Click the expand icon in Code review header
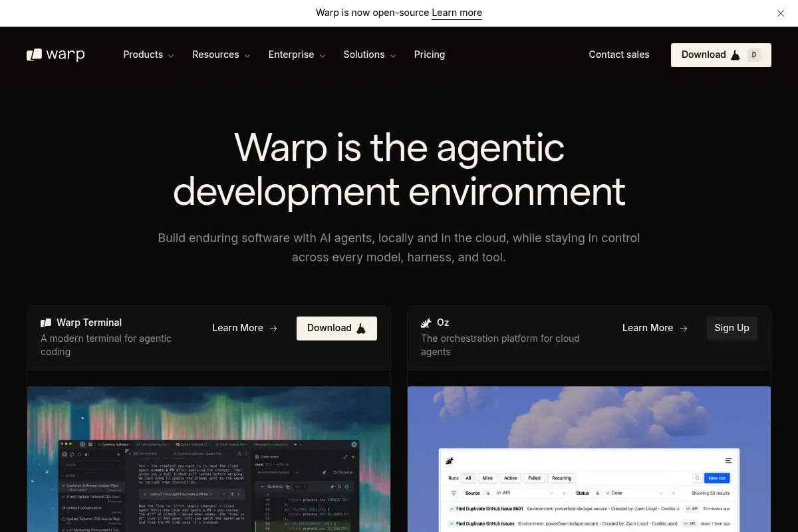Screen dimensions: 798x532 (x=345, y=457)
